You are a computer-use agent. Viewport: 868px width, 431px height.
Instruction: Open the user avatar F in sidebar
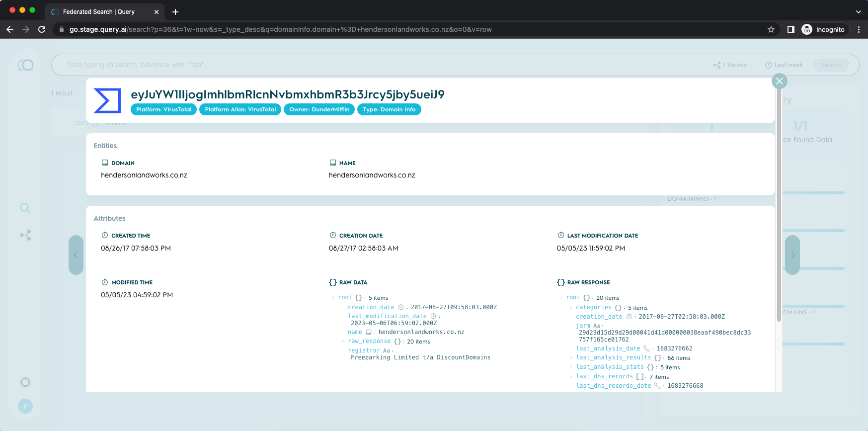click(x=25, y=407)
